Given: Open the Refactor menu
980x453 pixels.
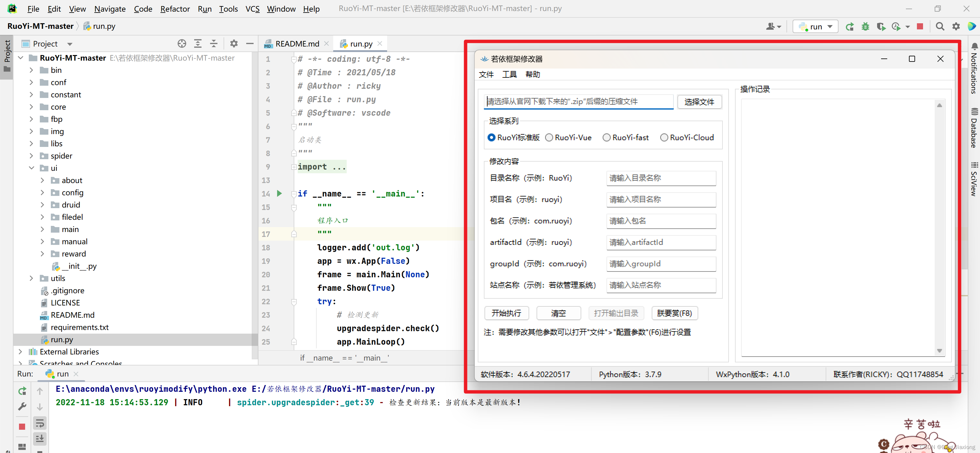Looking at the screenshot, I should (175, 9).
